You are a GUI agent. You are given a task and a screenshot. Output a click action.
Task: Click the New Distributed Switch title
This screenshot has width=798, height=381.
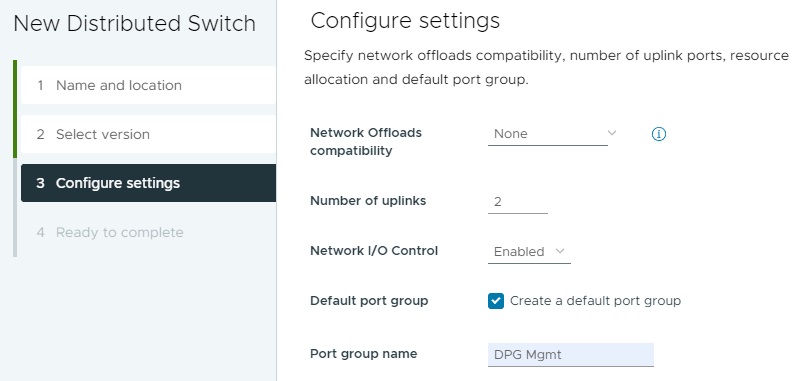(134, 24)
